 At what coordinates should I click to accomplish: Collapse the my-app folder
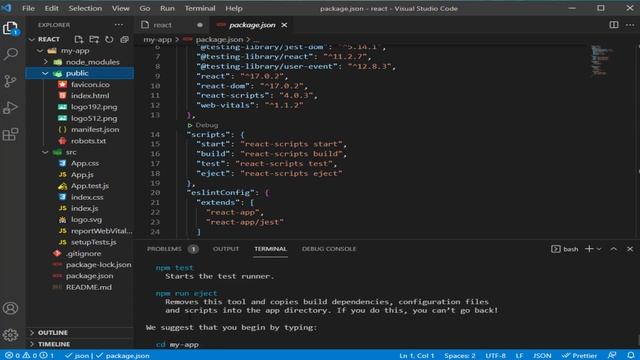(x=40, y=51)
